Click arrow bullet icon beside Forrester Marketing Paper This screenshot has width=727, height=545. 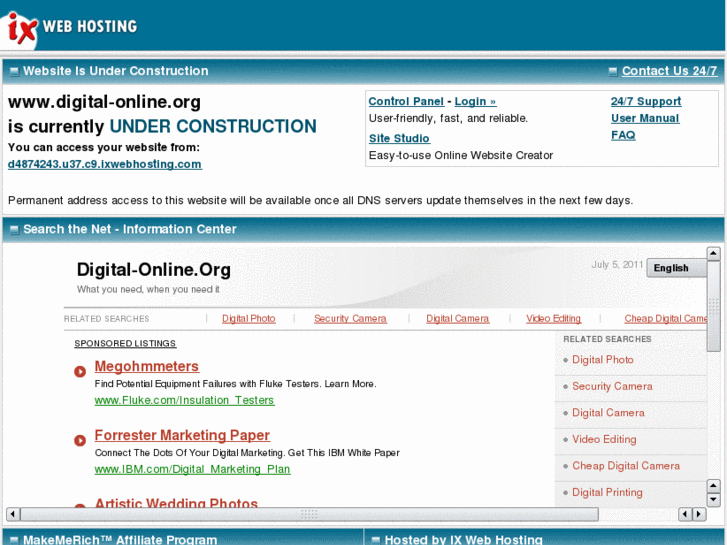(80, 440)
